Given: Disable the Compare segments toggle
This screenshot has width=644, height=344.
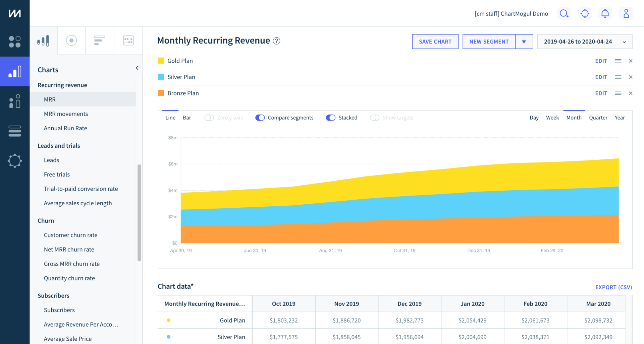Looking at the screenshot, I should [x=260, y=118].
